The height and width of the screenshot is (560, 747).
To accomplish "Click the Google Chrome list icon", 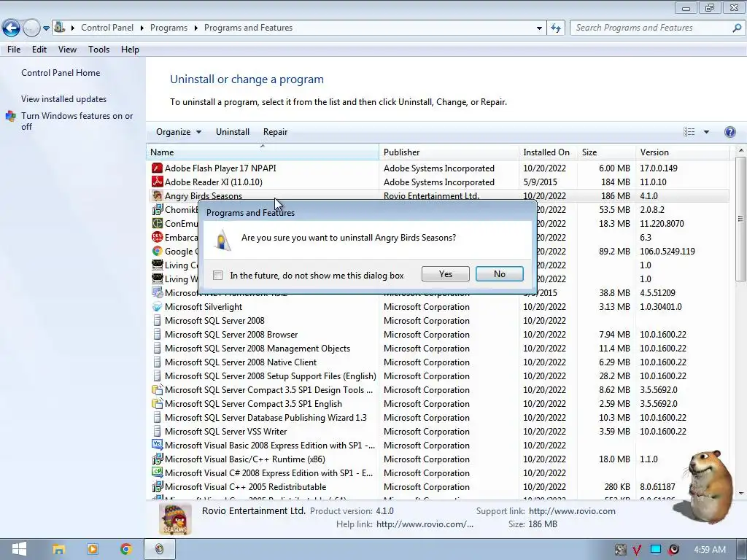I will [157, 251].
